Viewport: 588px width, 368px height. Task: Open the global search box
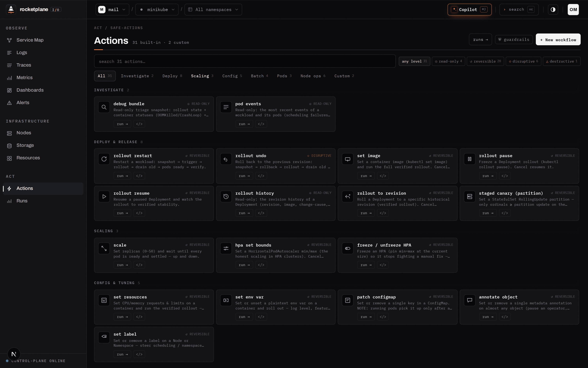coord(519,10)
